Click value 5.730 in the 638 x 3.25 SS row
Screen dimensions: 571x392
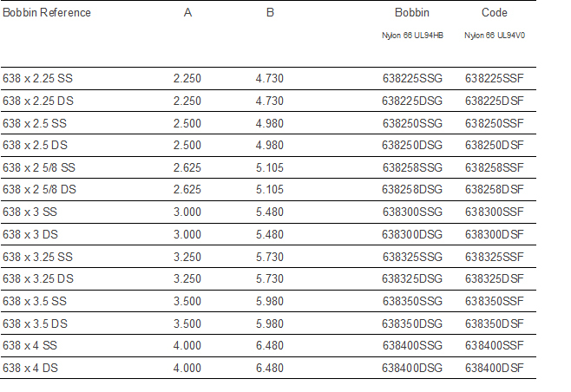click(270, 257)
